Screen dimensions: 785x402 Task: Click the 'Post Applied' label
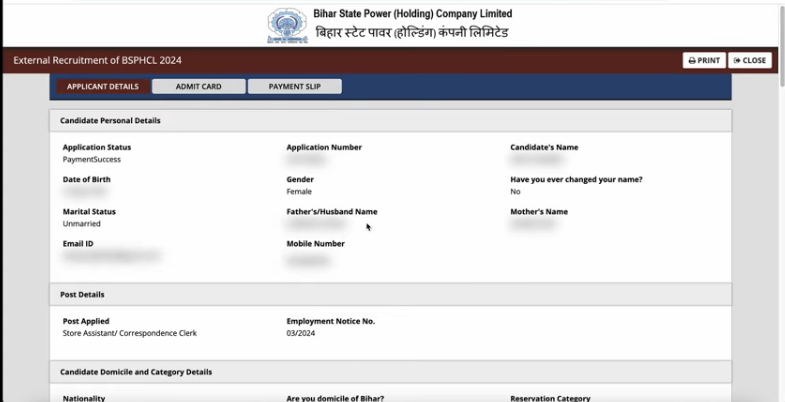click(86, 321)
